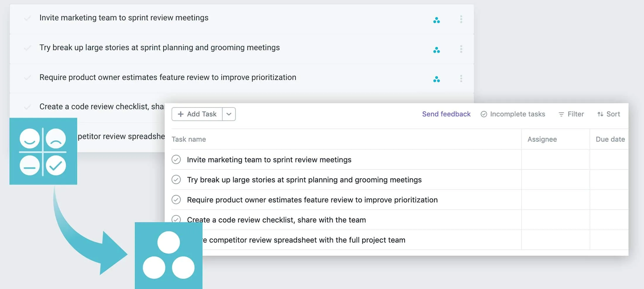Select back list item Try break up large stories
This screenshot has width=644, height=289.
point(160,48)
